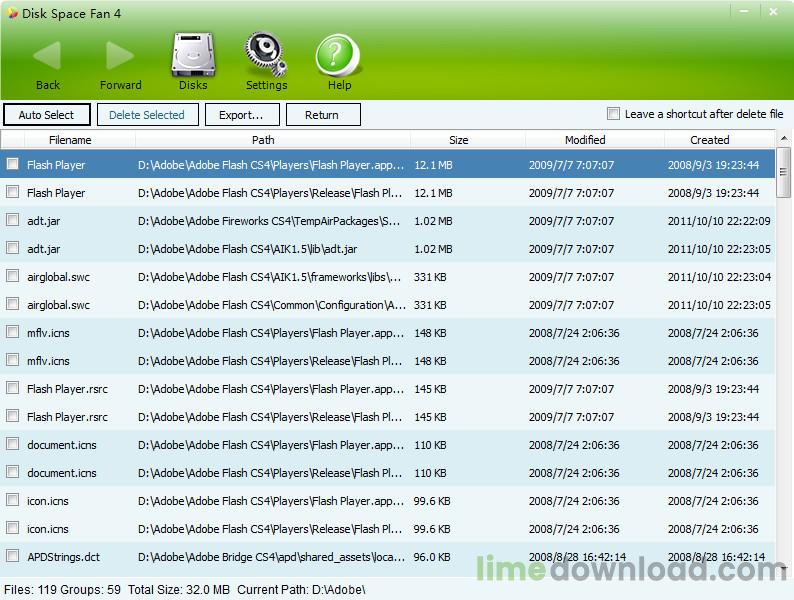Image resolution: width=794 pixels, height=600 pixels.
Task: Sort by the Filename column header
Action: tap(70, 140)
